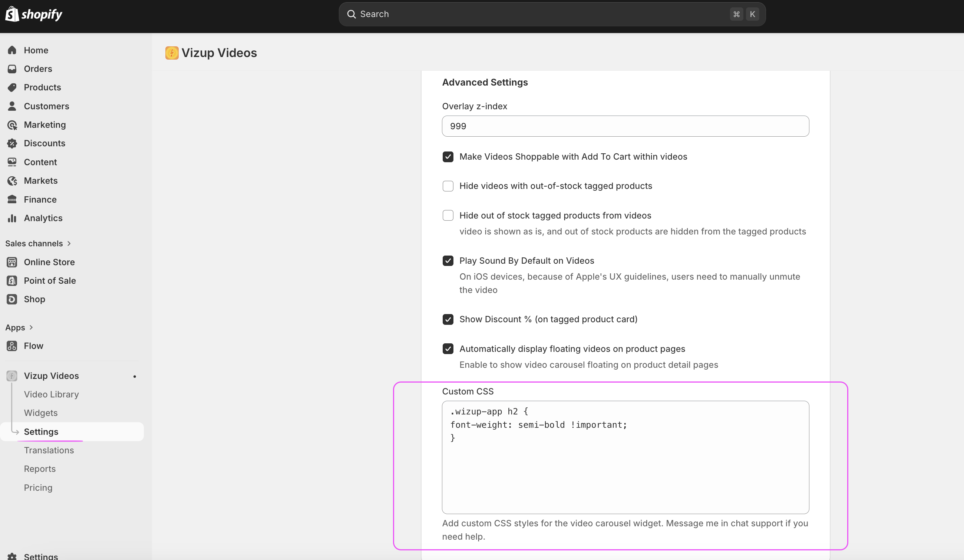
Task: Open the Analytics section
Action: point(12,218)
